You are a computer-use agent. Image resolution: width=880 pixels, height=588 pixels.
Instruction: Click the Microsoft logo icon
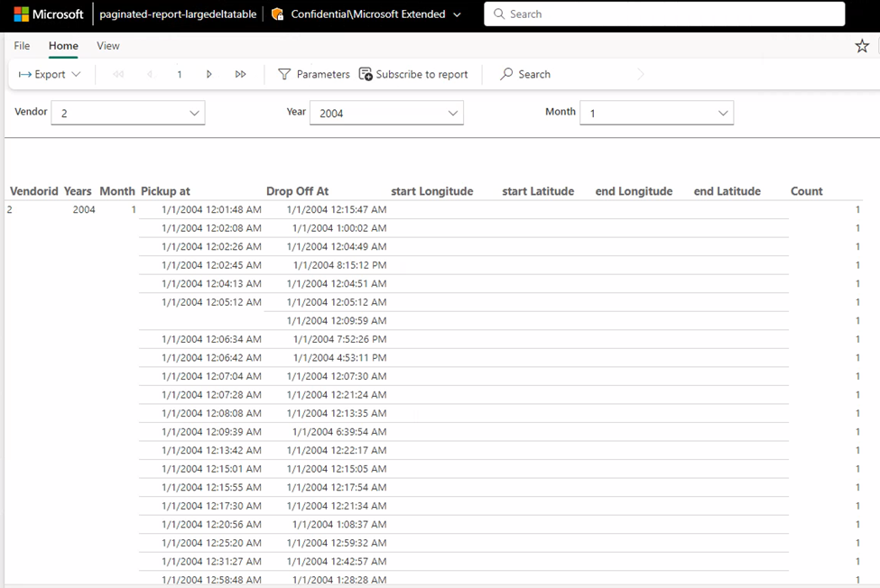[x=22, y=14]
